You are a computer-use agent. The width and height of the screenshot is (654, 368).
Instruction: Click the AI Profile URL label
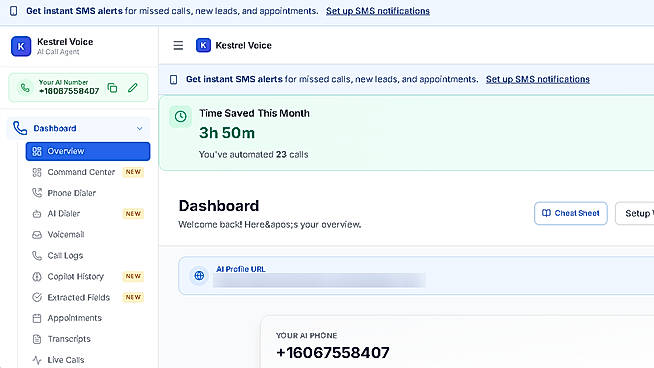click(x=241, y=269)
